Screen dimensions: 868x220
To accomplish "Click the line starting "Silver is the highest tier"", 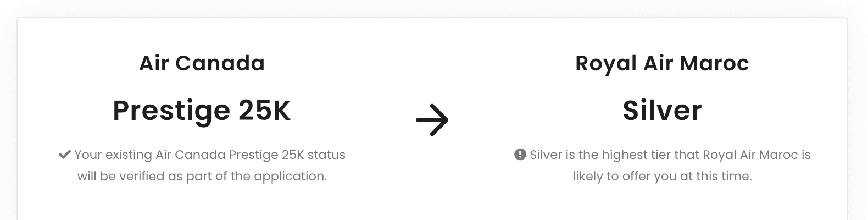I will 670,155.
